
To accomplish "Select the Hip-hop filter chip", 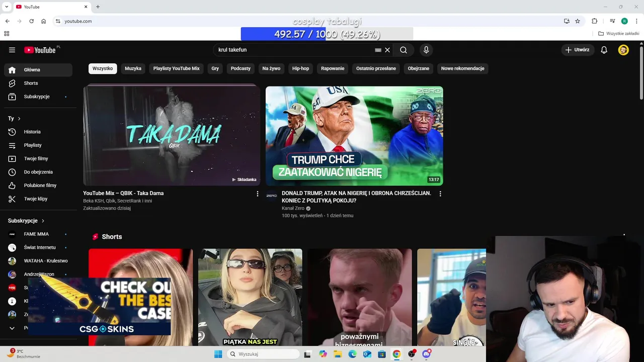I will tap(301, 68).
